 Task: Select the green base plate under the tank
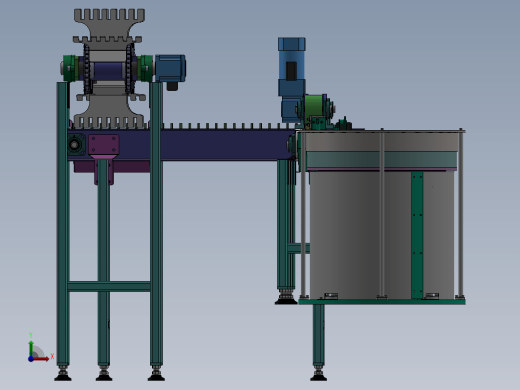[382, 302]
